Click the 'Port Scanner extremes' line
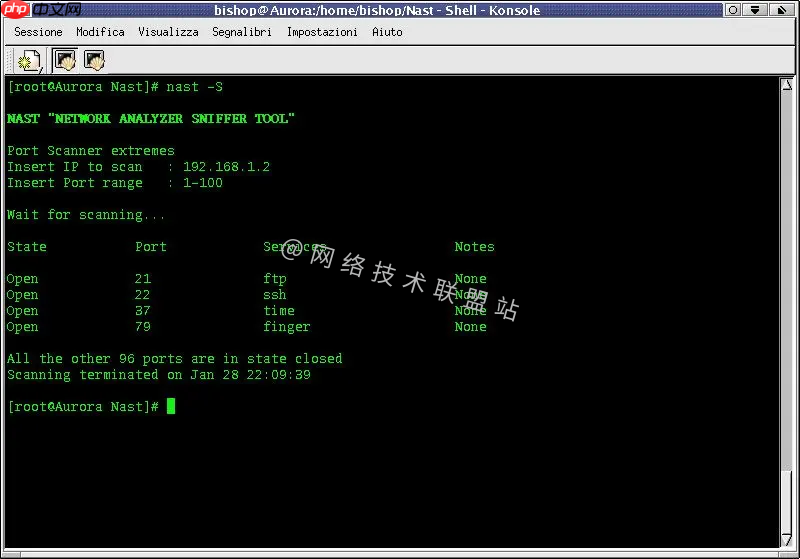The width and height of the screenshot is (800, 559). [x=91, y=151]
